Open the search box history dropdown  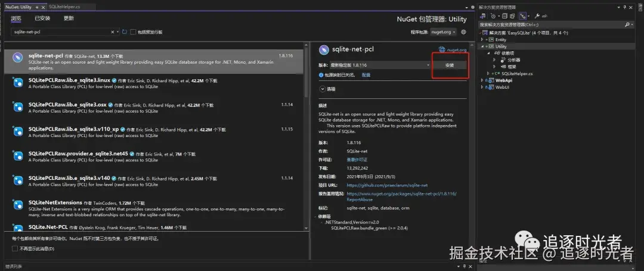point(118,32)
